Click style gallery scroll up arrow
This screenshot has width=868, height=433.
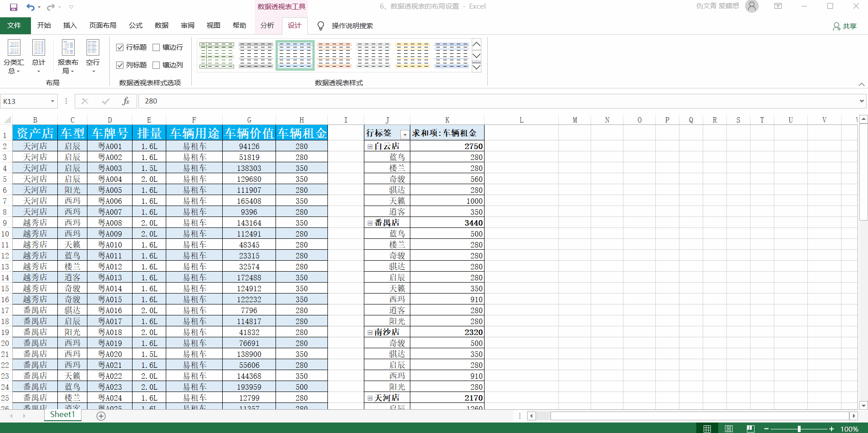click(x=477, y=44)
